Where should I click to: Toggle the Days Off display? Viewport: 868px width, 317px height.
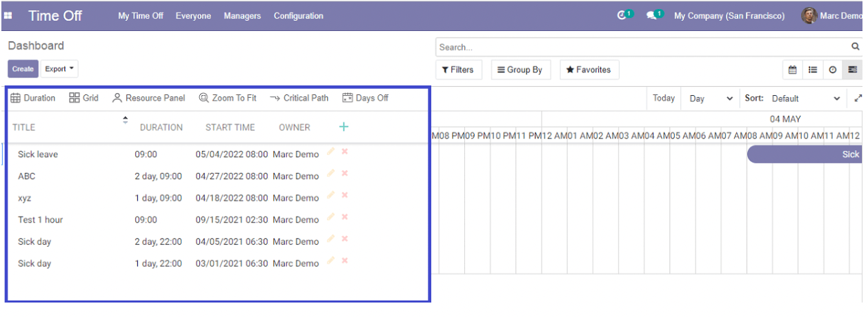click(x=365, y=98)
